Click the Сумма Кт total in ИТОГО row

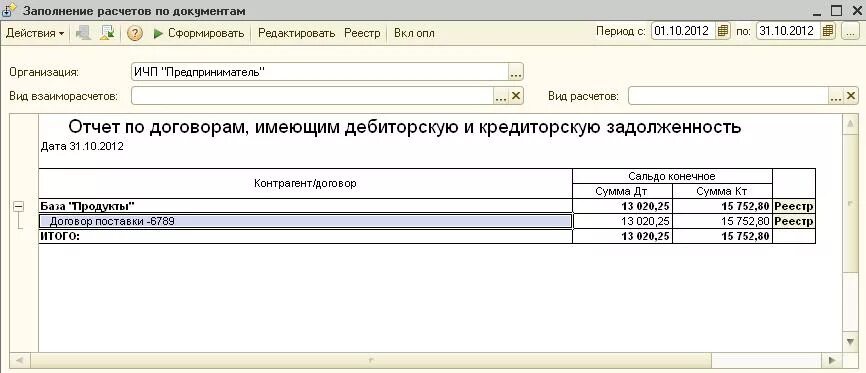[722, 236]
